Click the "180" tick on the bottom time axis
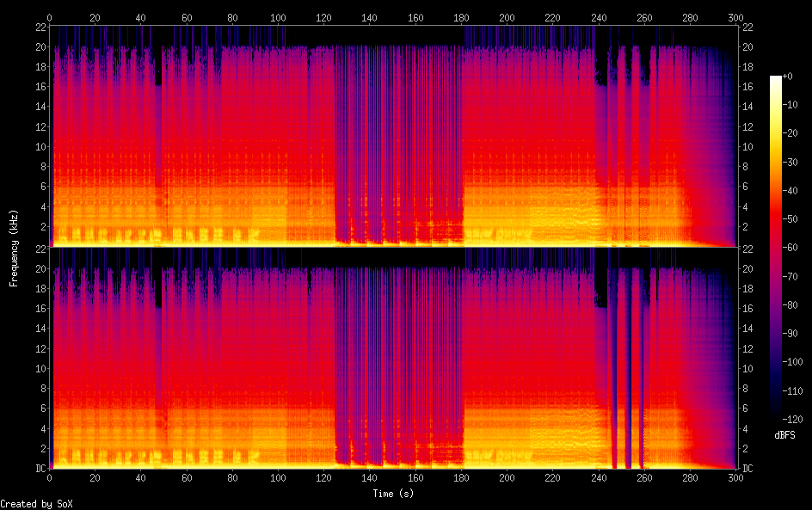The height and width of the screenshot is (510, 812). [461, 477]
